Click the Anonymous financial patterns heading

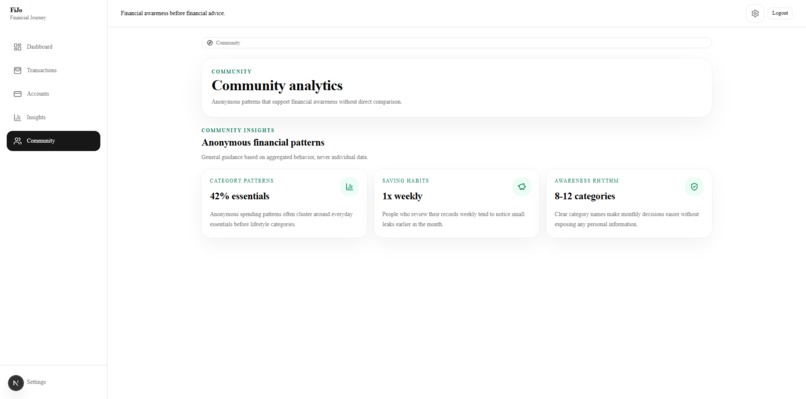pyautogui.click(x=263, y=142)
